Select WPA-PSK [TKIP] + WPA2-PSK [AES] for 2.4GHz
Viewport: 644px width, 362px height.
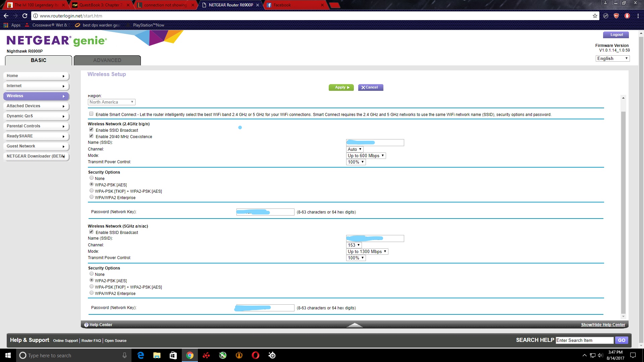[92, 191]
